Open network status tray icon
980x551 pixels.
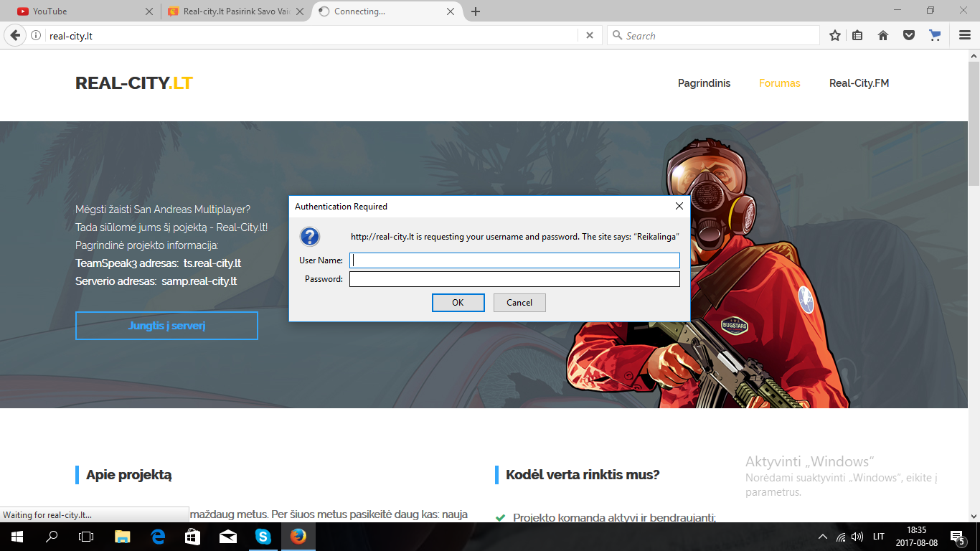[841, 537]
